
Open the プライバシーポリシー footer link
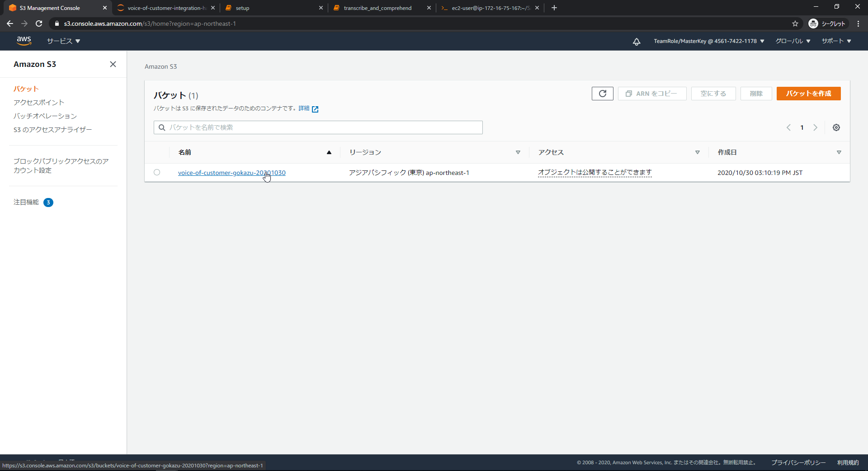(798, 462)
